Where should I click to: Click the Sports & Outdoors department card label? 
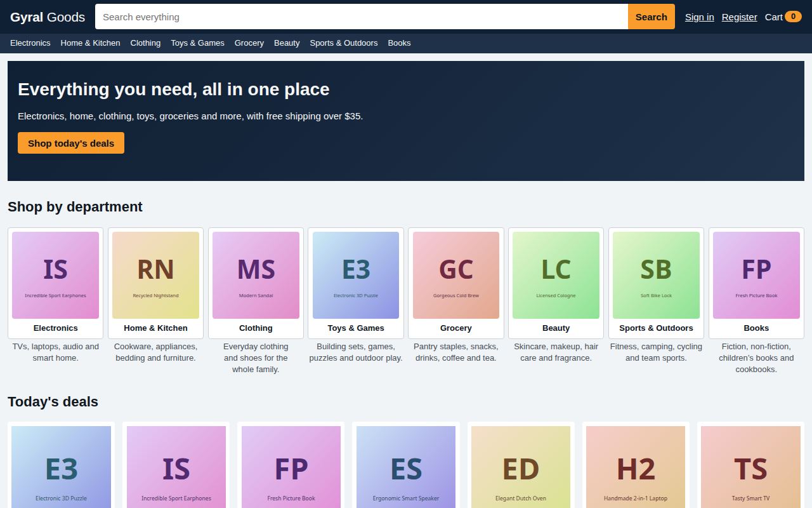pos(656,328)
